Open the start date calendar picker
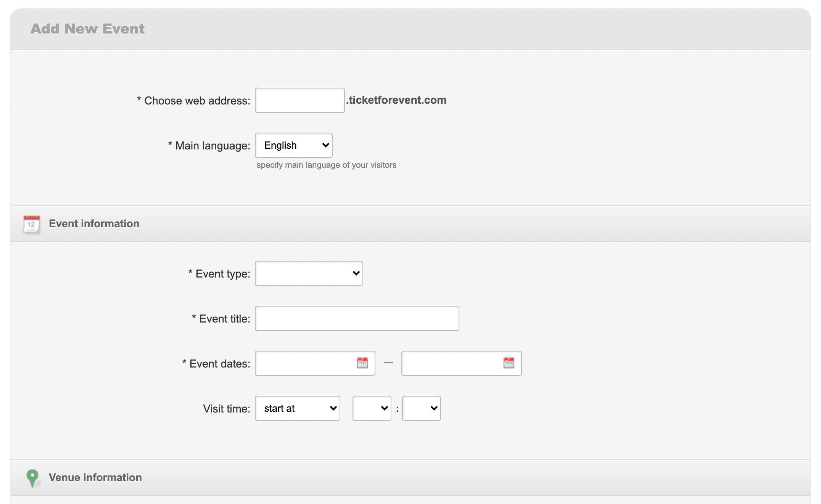The height and width of the screenshot is (504, 821). click(x=362, y=363)
